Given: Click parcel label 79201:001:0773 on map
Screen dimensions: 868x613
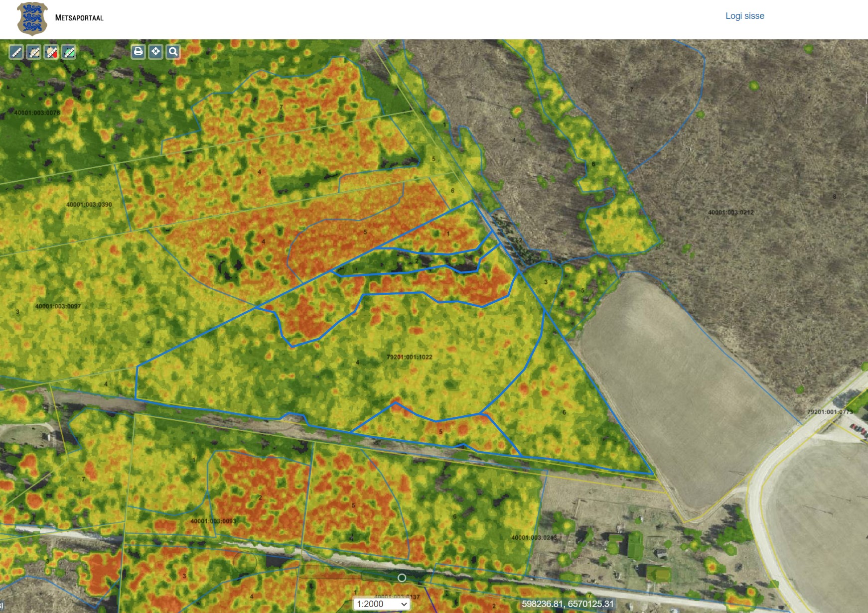Looking at the screenshot, I should tap(830, 412).
